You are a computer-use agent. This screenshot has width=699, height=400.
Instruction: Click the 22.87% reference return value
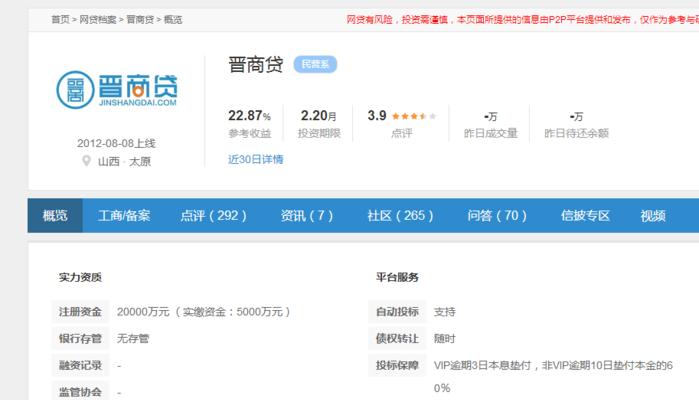point(249,116)
